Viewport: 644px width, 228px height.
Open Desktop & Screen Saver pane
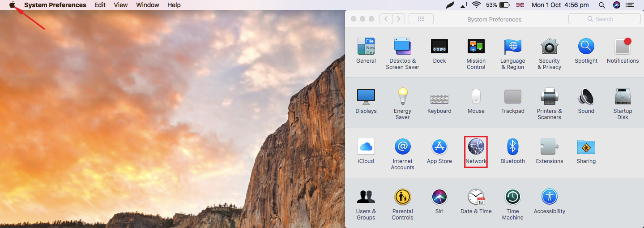(402, 47)
